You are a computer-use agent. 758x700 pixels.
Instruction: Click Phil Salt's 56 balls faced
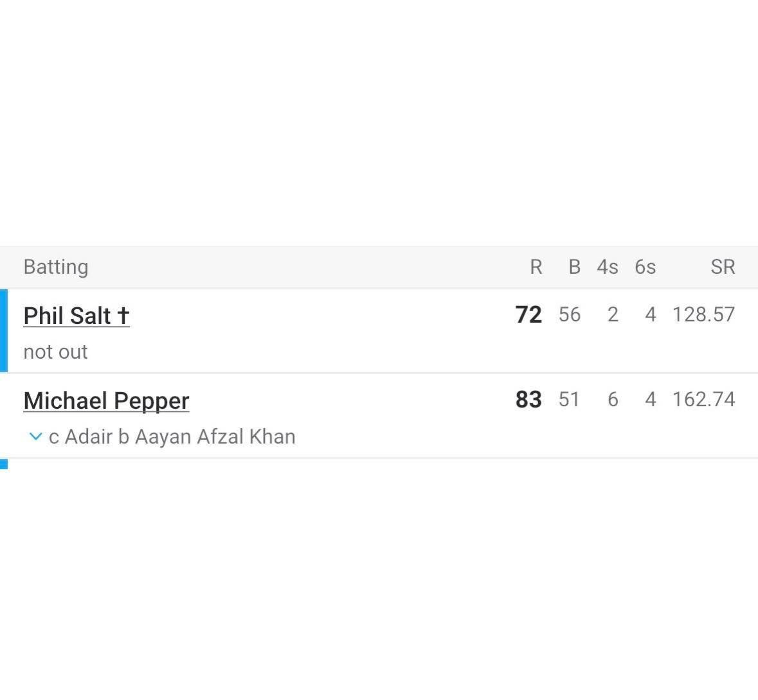(x=569, y=314)
